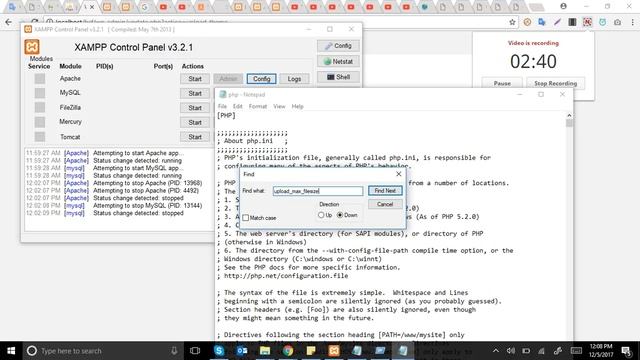Click the battery icon in system tray
The height and width of the screenshot is (360, 640).
526,351
